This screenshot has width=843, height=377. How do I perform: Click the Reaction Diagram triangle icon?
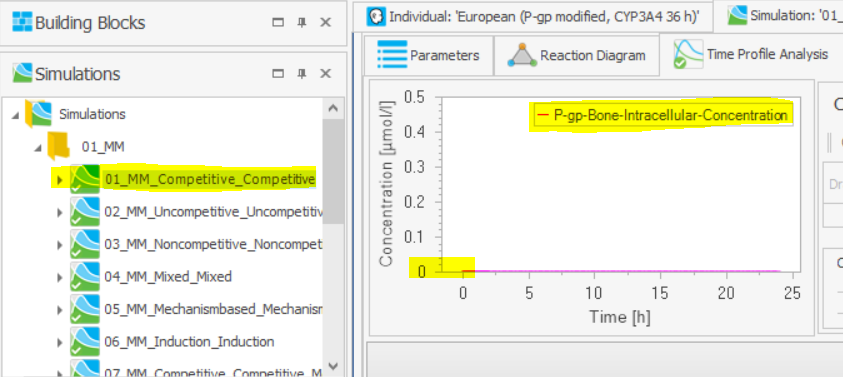(x=522, y=55)
